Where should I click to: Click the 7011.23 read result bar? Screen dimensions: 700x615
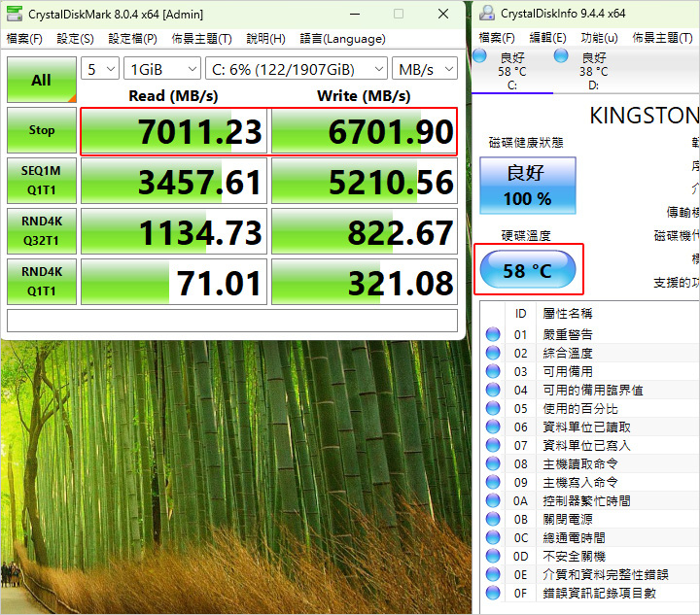174,131
